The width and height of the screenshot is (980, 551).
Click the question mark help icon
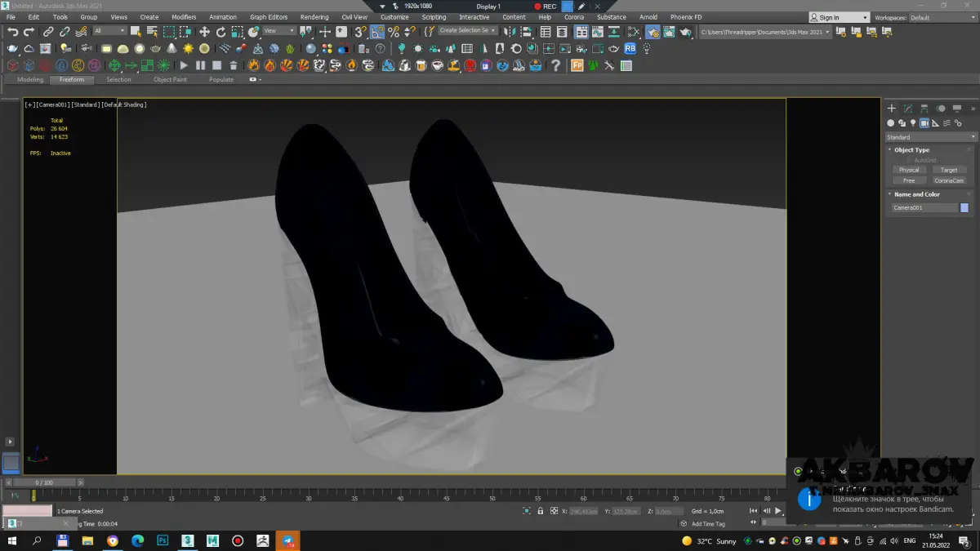click(x=555, y=65)
